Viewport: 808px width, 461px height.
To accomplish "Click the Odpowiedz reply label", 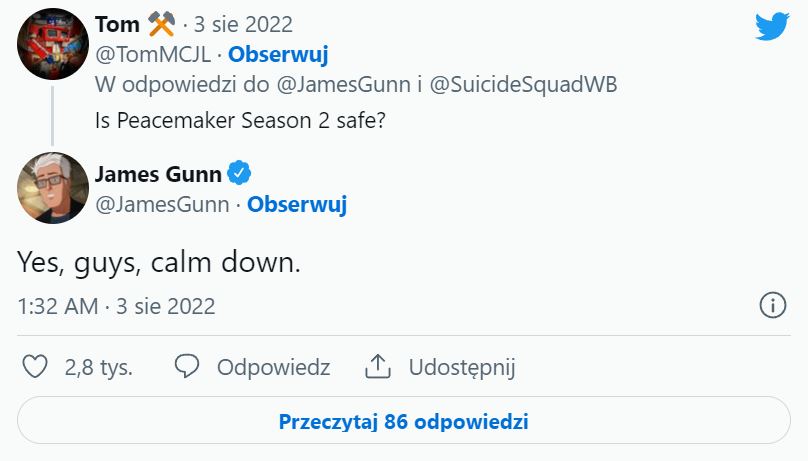I will [x=273, y=367].
